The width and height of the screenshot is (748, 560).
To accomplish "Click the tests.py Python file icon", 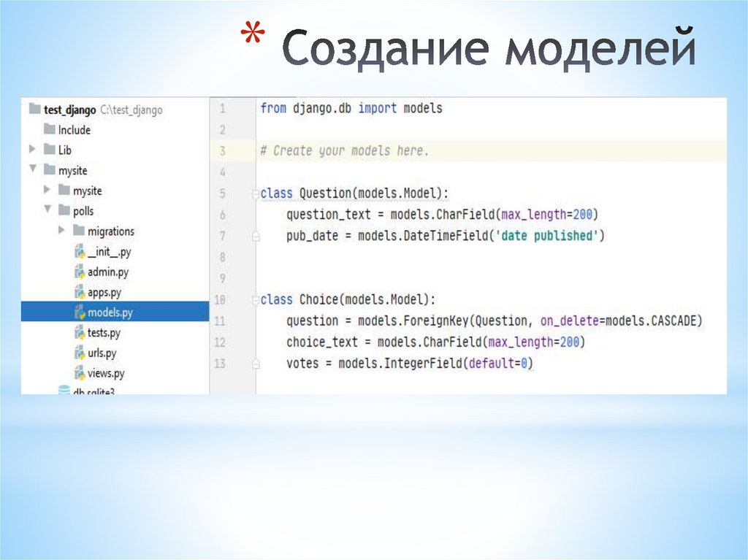I will (80, 332).
